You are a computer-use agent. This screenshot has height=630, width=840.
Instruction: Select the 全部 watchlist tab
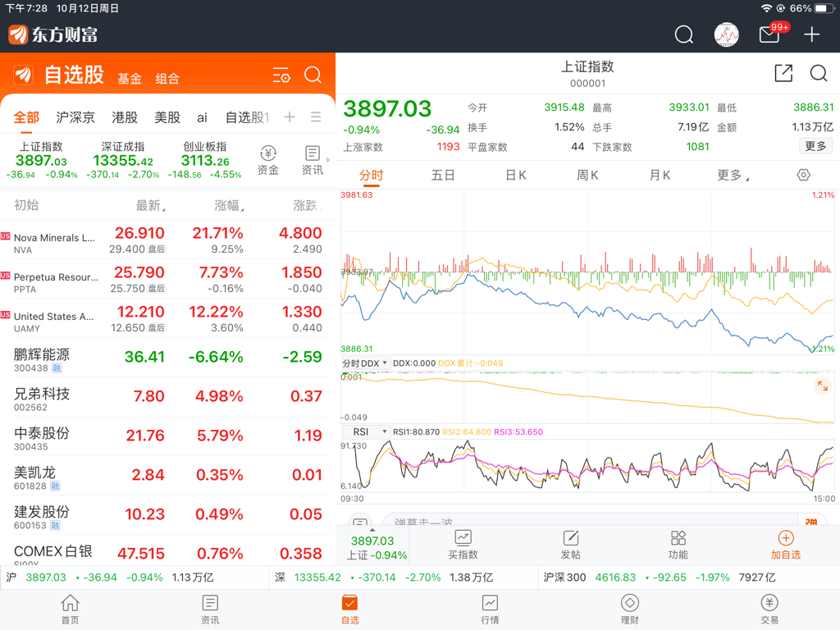click(x=26, y=117)
